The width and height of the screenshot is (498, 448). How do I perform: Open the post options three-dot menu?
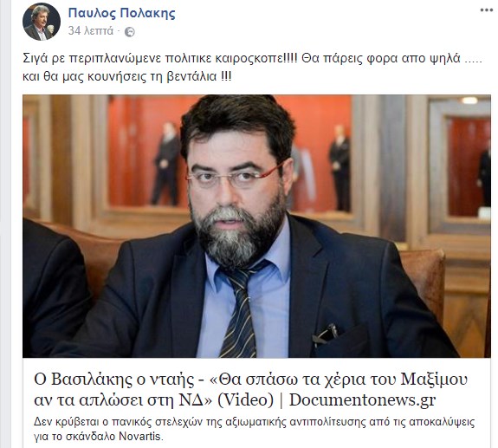486,10
